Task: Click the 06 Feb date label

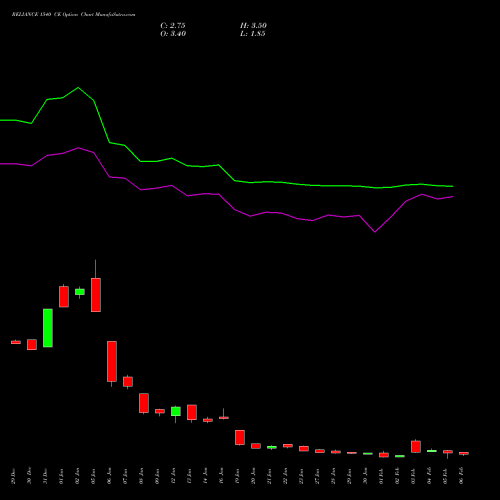Action: point(461,476)
